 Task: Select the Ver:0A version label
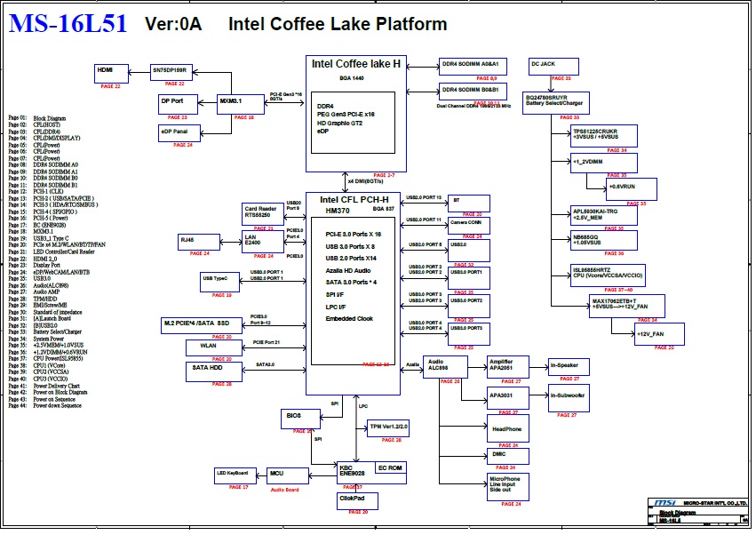point(173,24)
